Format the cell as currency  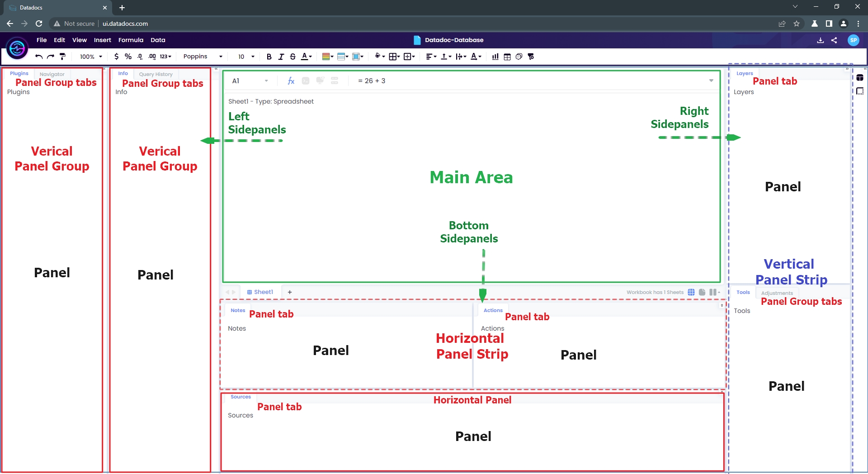coord(116,57)
